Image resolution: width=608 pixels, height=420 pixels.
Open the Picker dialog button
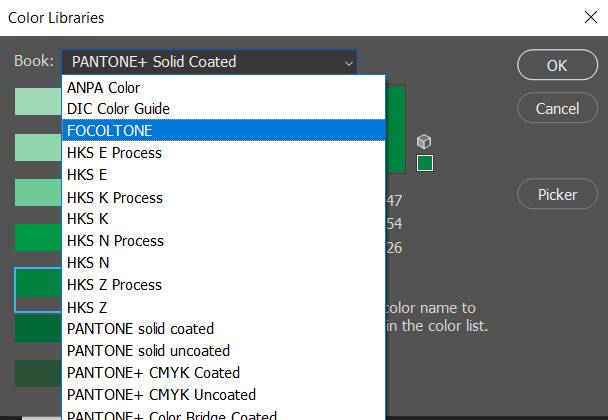point(557,194)
